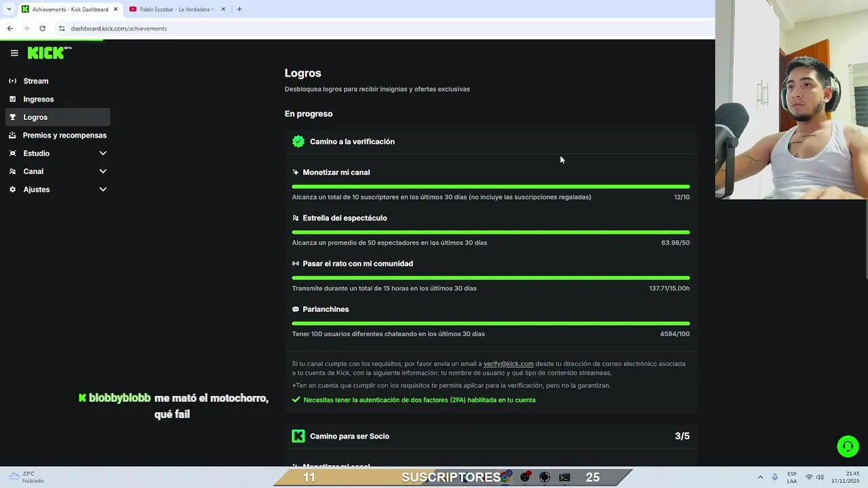The width and height of the screenshot is (868, 488).
Task: Close the Pablo Escobar YouTube tab
Action: [223, 9]
